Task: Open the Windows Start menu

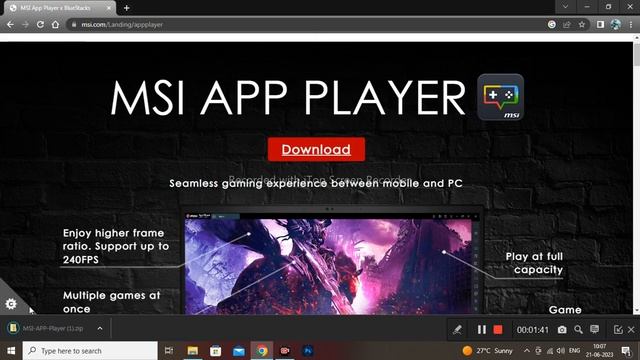Action: pyautogui.click(x=11, y=351)
